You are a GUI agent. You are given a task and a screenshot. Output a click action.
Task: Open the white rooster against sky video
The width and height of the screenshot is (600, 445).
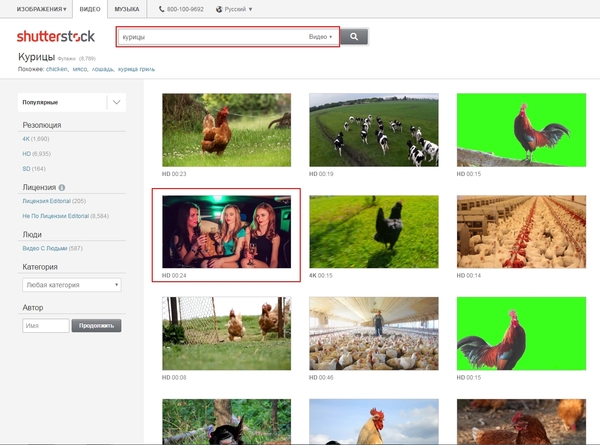374,422
